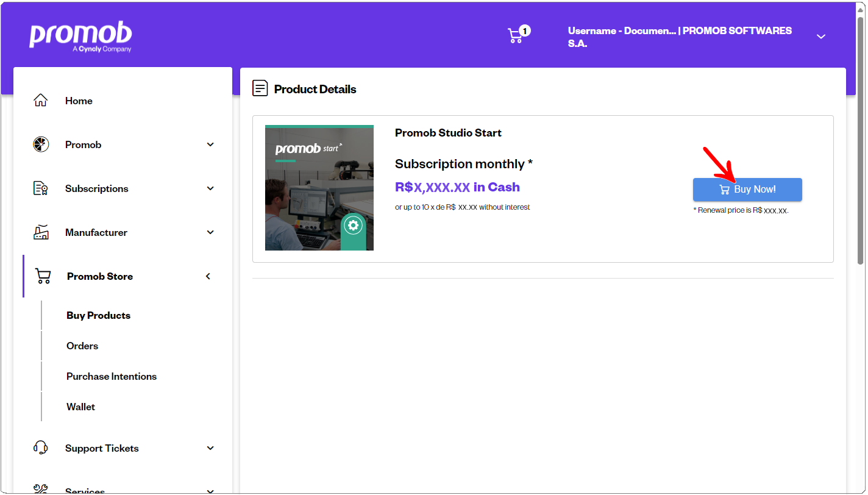The image size is (868, 495).
Task: Click the Manufacturer factory icon
Action: pyautogui.click(x=41, y=232)
